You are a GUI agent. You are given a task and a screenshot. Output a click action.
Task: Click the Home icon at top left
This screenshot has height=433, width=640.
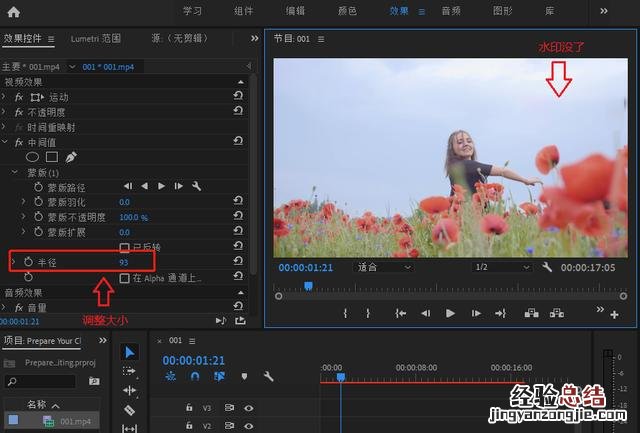click(x=13, y=11)
